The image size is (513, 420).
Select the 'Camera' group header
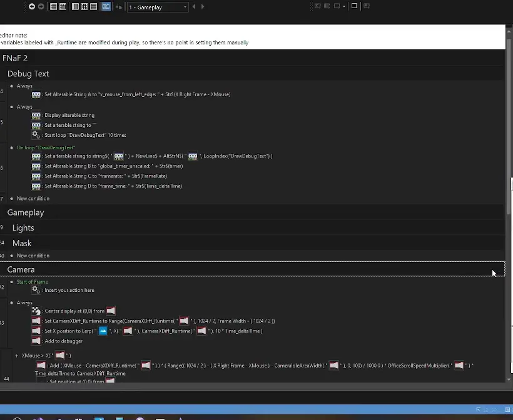click(21, 269)
